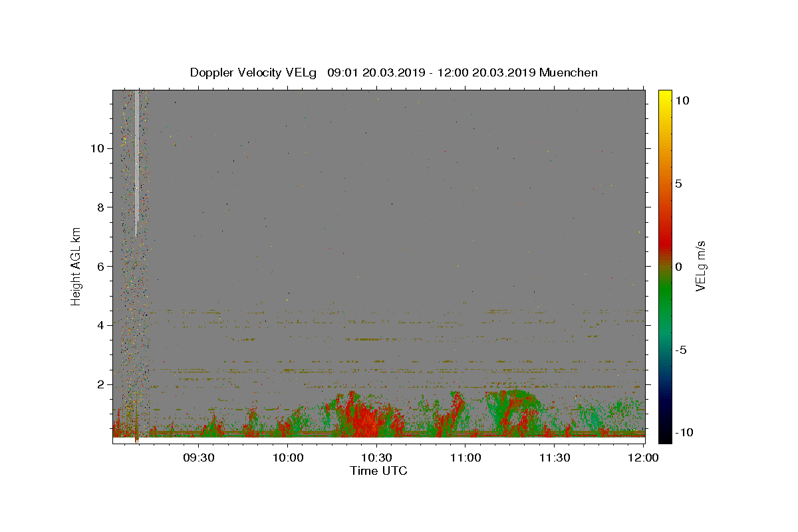
Task: Click the colorbar value -5
Action: click(x=683, y=350)
